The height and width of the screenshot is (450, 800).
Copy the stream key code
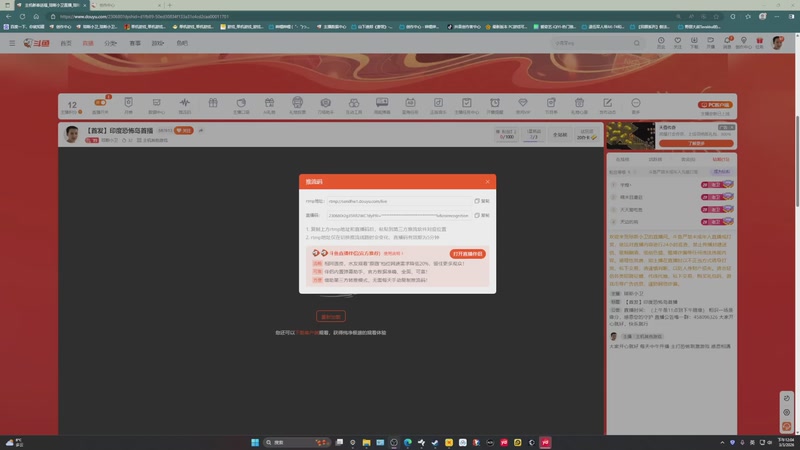(x=482, y=215)
